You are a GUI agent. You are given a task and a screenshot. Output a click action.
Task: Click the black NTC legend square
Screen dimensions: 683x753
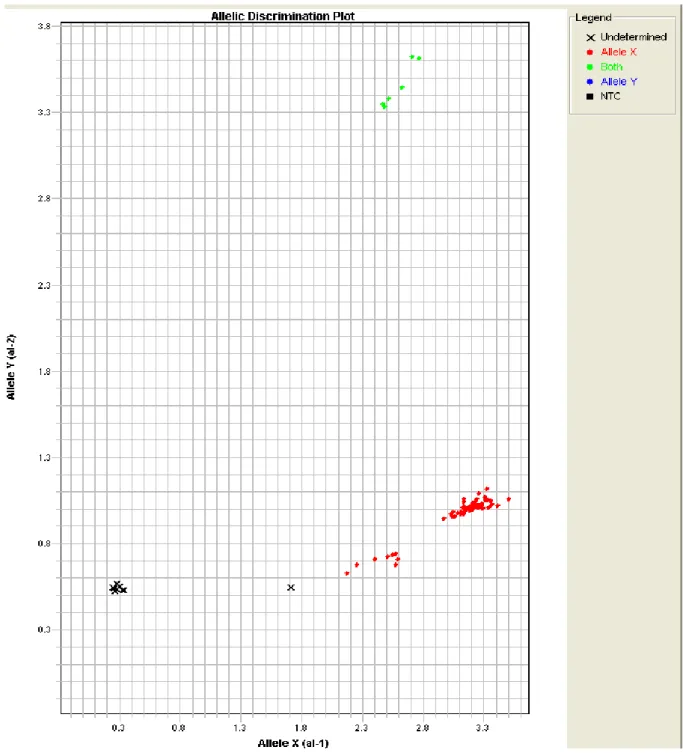(590, 97)
